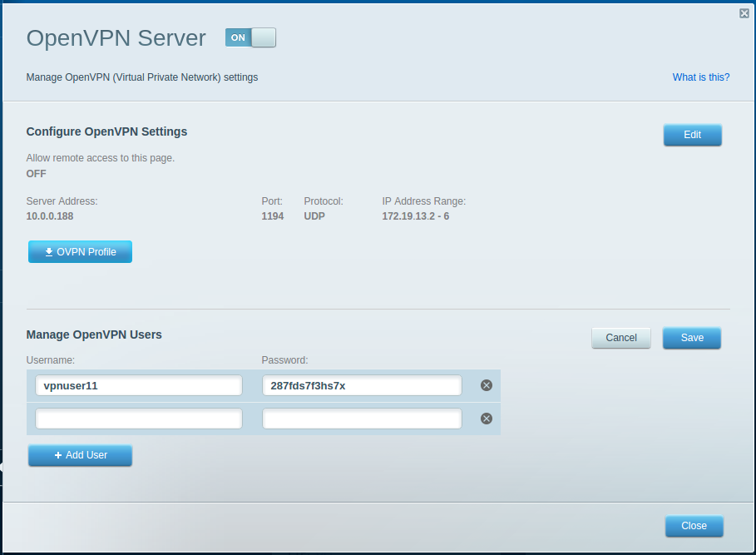Delete the empty user row
The height and width of the screenshot is (555, 756).
tap(487, 419)
